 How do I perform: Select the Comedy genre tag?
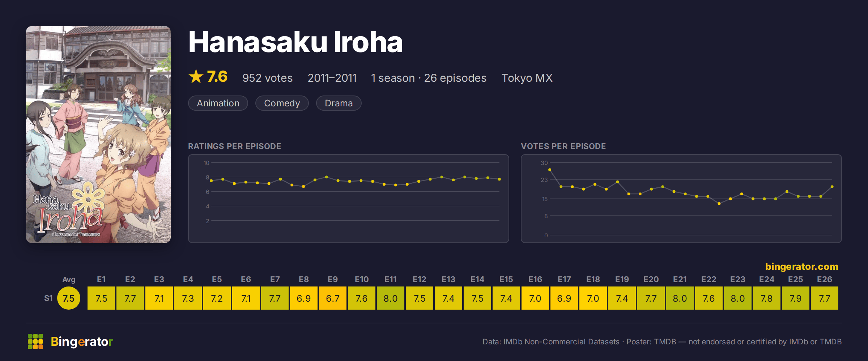pos(282,103)
